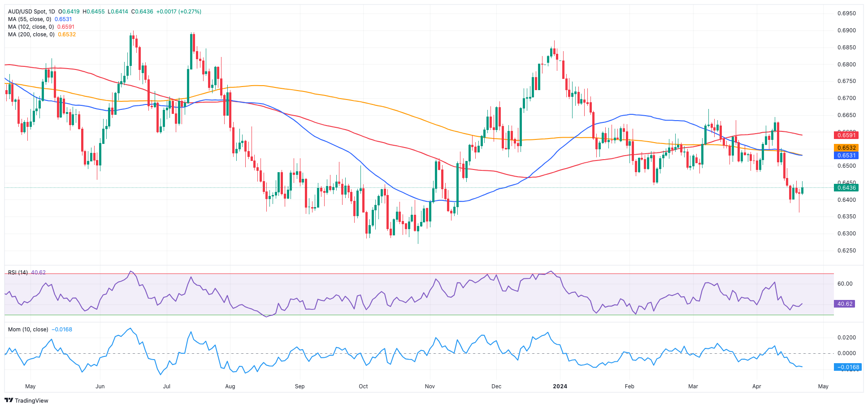Viewport: 868px width, 408px height.
Task: Open the MA 200 indicator legend
Action: (x=31, y=35)
